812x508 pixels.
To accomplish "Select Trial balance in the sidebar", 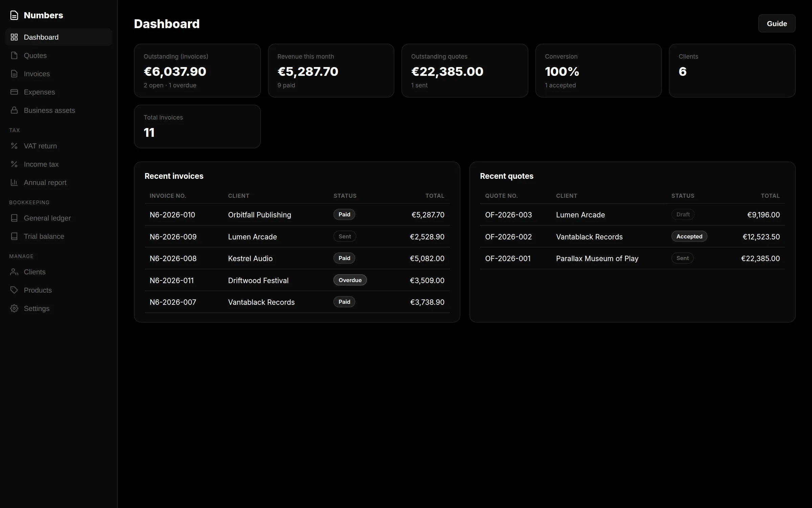I will coord(59,236).
